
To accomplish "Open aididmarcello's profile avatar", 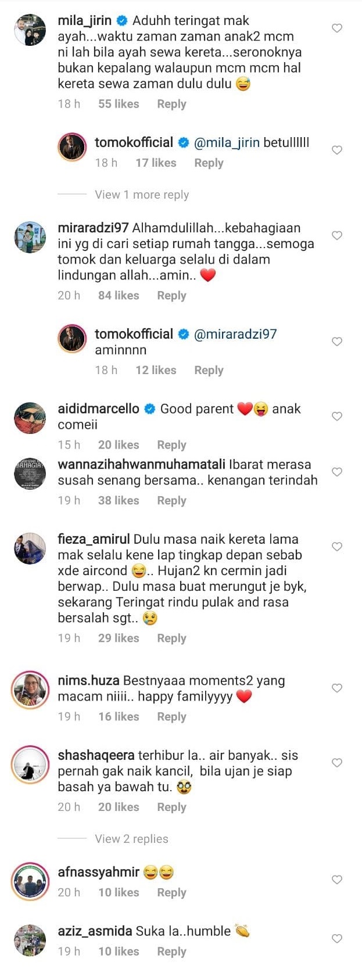I will tap(30, 418).
